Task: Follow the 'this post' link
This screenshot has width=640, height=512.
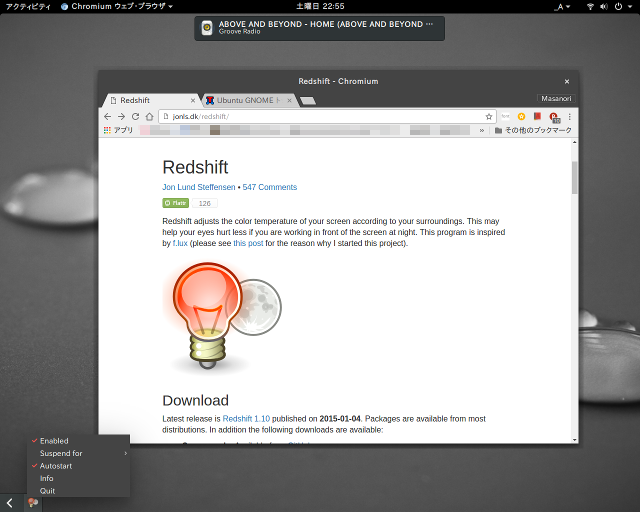Action: click(248, 243)
